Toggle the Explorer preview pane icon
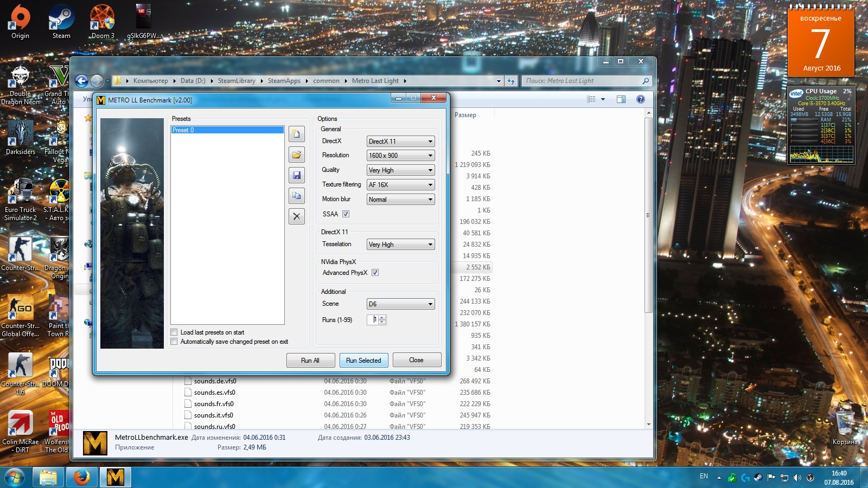Viewport: 868px width, 488px height. (621, 99)
